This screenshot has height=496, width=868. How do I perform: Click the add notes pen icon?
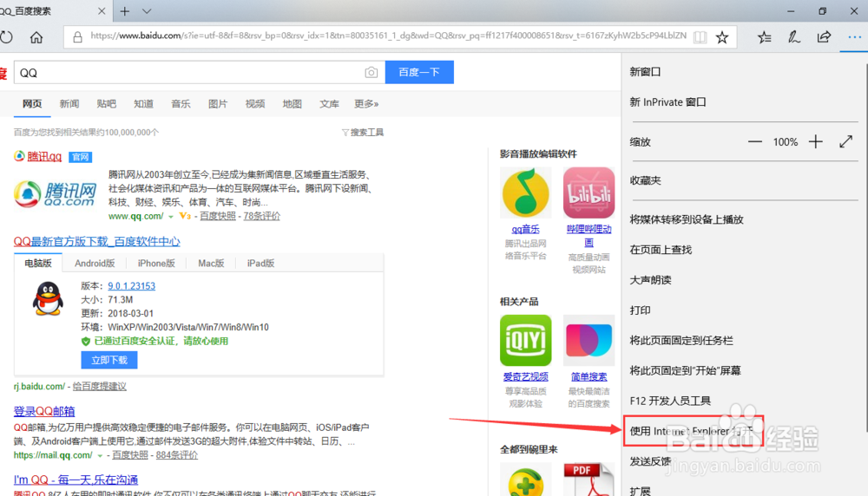pos(794,37)
